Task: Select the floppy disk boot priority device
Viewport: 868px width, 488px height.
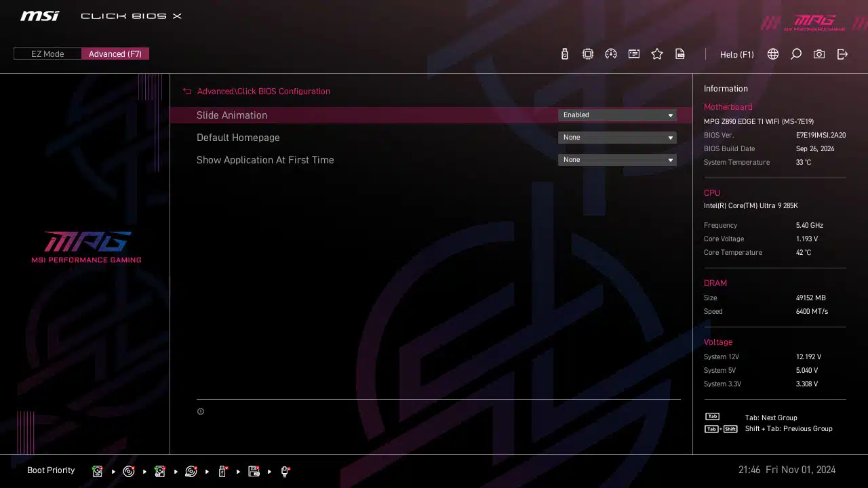Action: (x=254, y=471)
